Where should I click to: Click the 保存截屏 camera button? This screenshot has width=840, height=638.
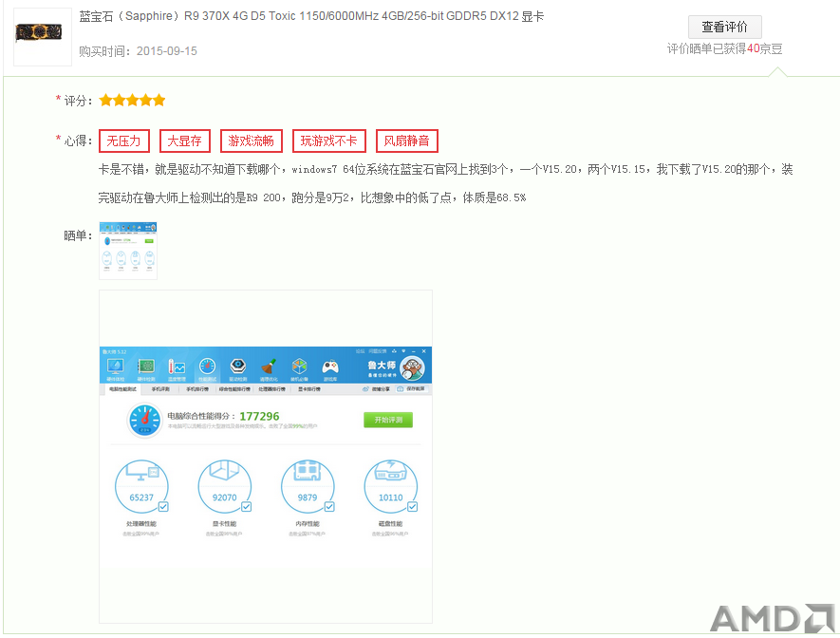coord(411,389)
